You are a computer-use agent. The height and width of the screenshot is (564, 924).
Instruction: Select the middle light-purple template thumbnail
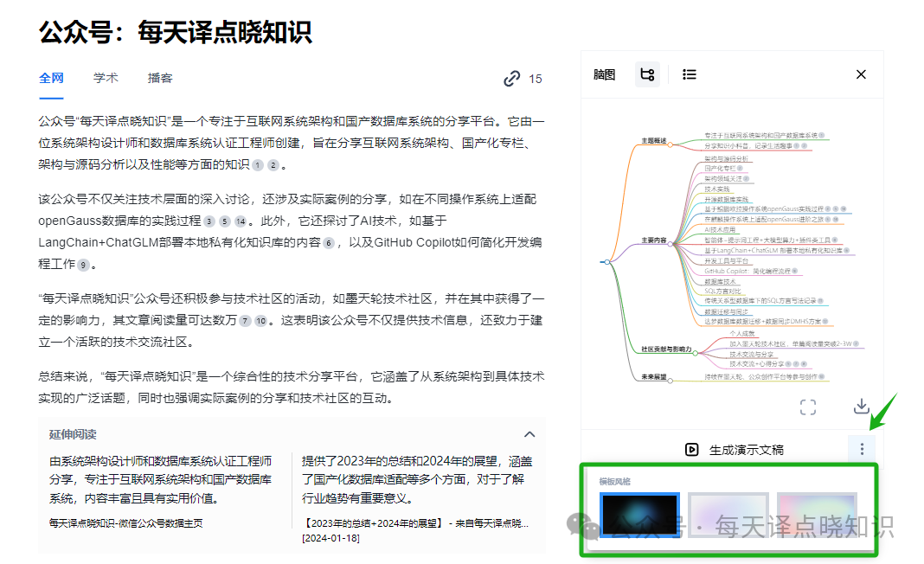pos(728,514)
